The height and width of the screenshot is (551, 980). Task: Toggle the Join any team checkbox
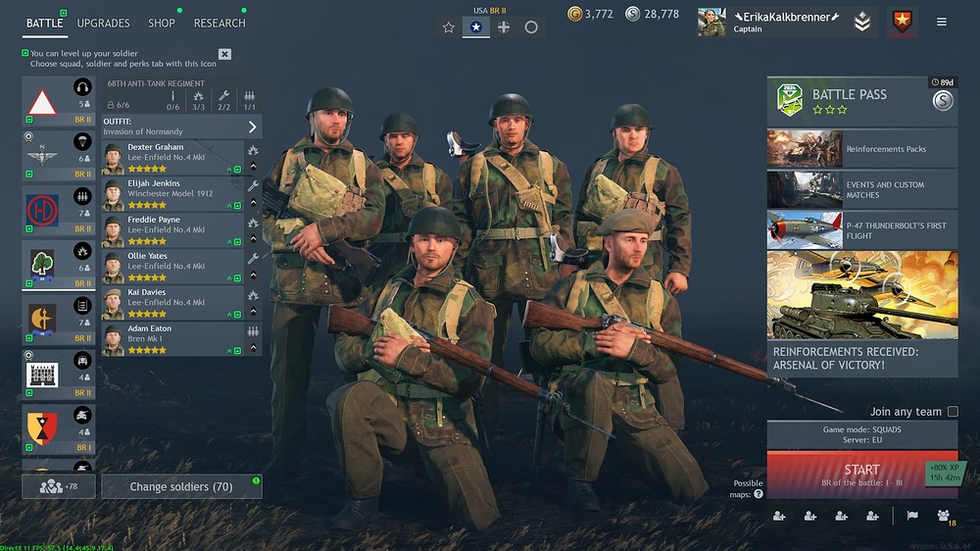[953, 411]
